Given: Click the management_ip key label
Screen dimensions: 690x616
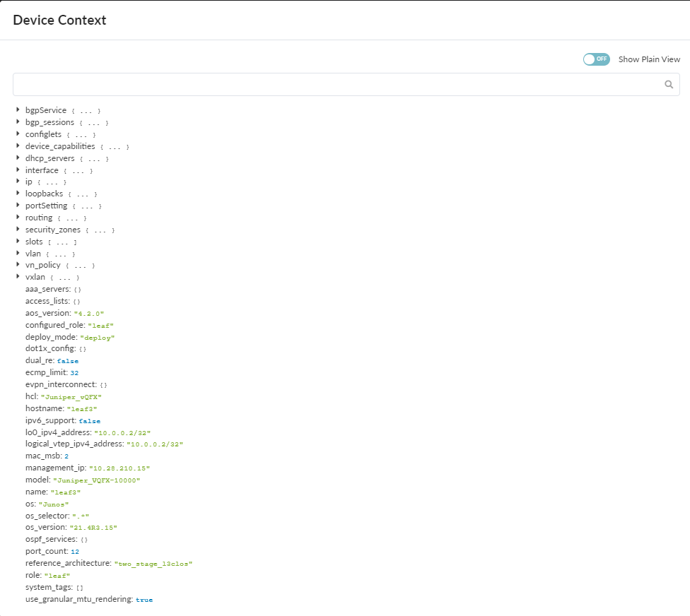Looking at the screenshot, I should pyautogui.click(x=56, y=468).
